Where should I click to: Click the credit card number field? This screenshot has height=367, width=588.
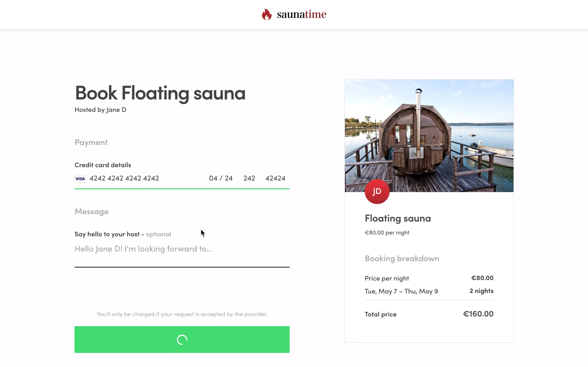coord(124,178)
